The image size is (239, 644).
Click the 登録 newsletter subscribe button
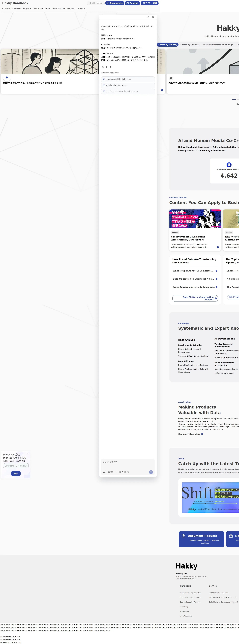tap(16, 474)
